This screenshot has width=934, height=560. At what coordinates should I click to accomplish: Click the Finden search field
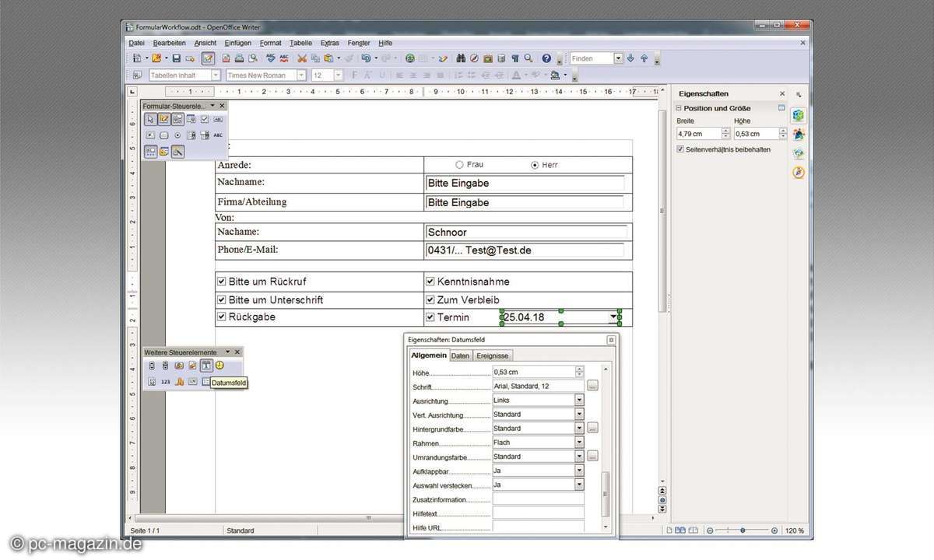(592, 58)
